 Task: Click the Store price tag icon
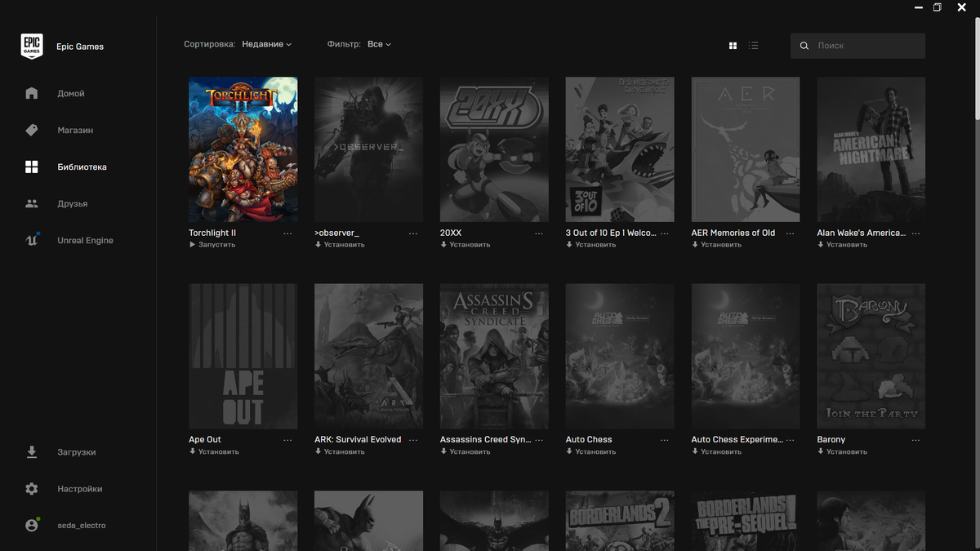32,130
